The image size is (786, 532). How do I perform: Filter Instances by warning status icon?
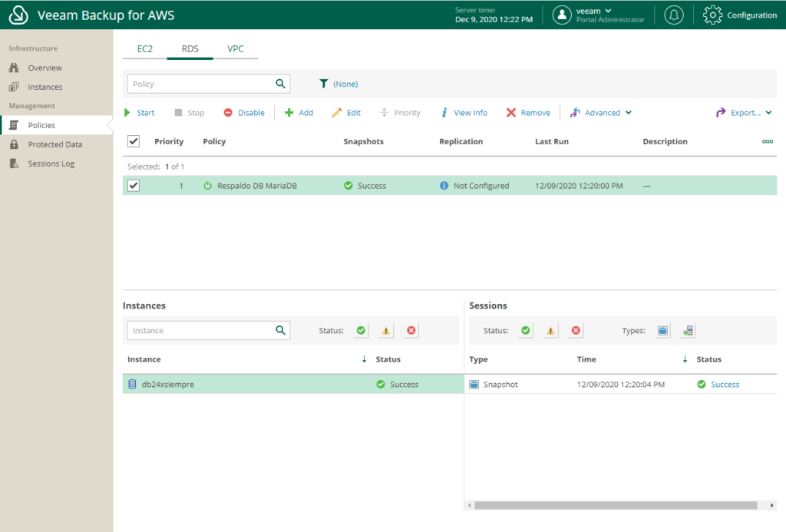point(386,330)
